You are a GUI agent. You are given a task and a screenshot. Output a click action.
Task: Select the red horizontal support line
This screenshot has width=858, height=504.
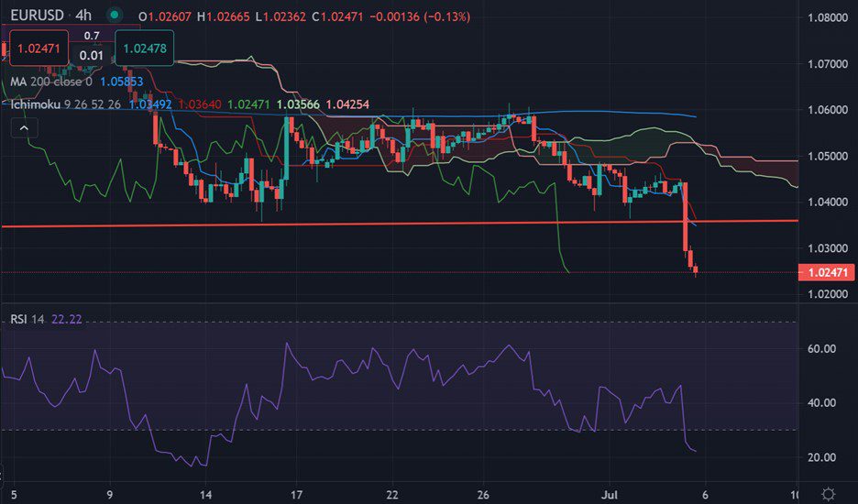coord(367,223)
